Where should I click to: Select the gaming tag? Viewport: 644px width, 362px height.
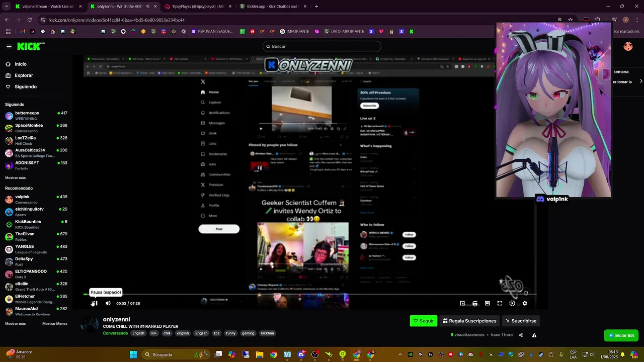(248, 333)
